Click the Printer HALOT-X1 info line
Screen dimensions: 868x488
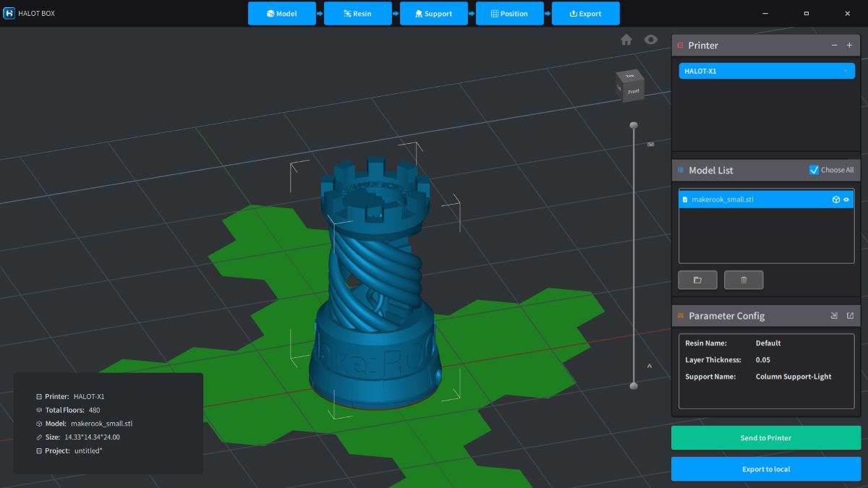coord(70,397)
